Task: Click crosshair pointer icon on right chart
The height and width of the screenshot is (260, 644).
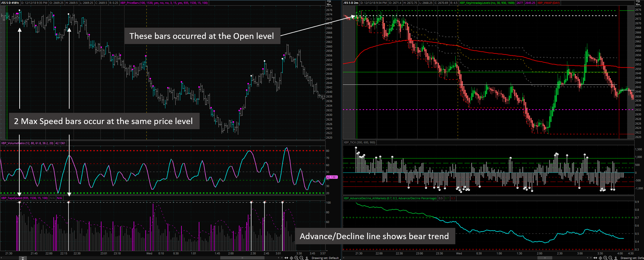Action: tap(601, 258)
